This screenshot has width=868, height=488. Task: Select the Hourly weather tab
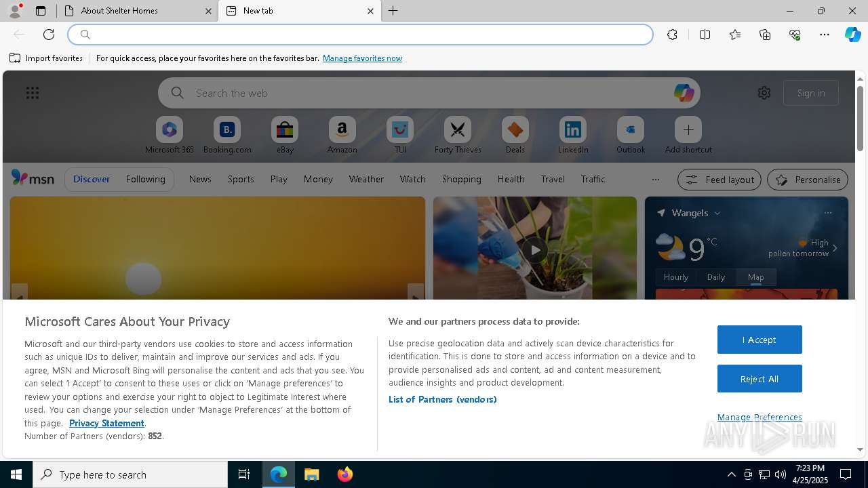click(676, 277)
